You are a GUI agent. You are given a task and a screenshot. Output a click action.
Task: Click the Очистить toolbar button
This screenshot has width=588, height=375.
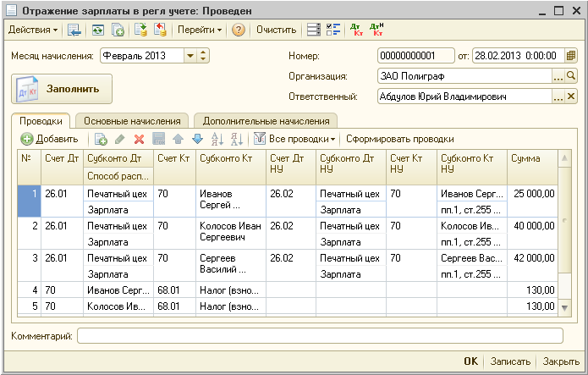tap(277, 30)
